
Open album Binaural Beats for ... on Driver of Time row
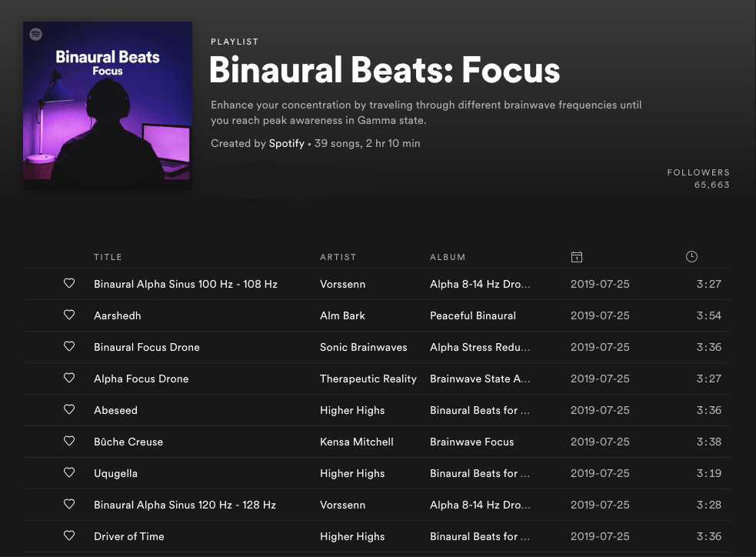480,536
